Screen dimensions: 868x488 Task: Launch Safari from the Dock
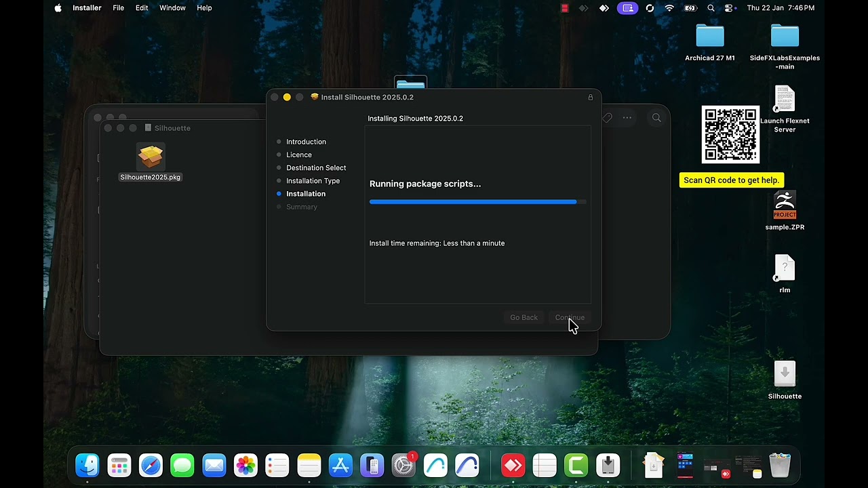(151, 466)
